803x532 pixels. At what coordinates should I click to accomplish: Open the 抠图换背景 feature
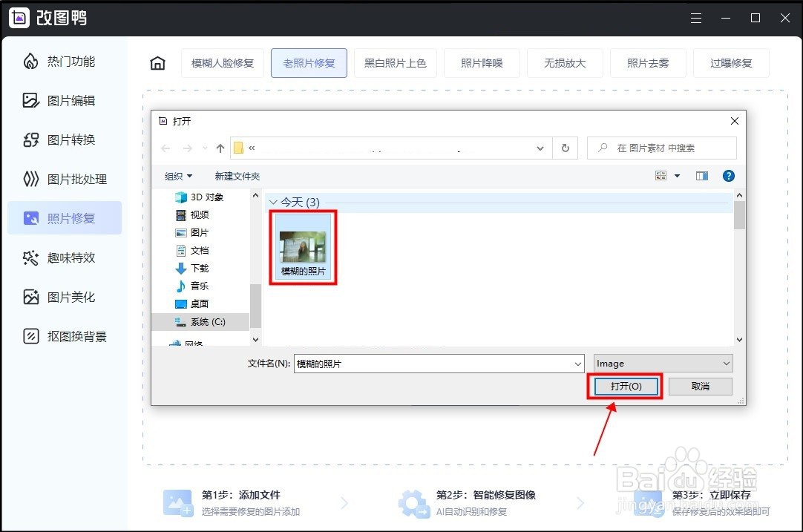pyautogui.click(x=65, y=336)
